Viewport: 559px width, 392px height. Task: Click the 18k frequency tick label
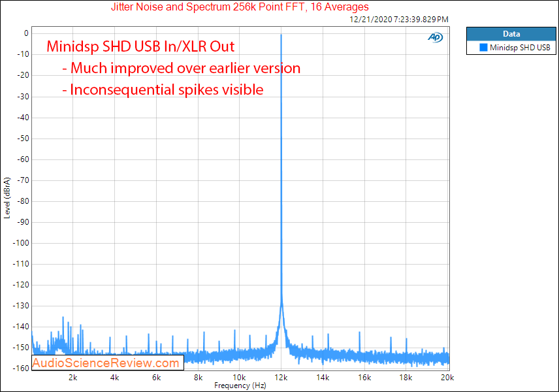(406, 378)
